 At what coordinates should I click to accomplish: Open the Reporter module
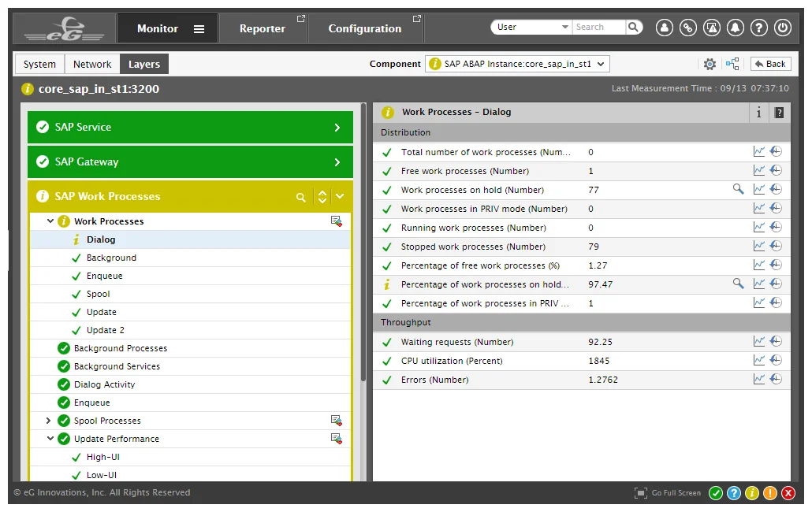[263, 29]
